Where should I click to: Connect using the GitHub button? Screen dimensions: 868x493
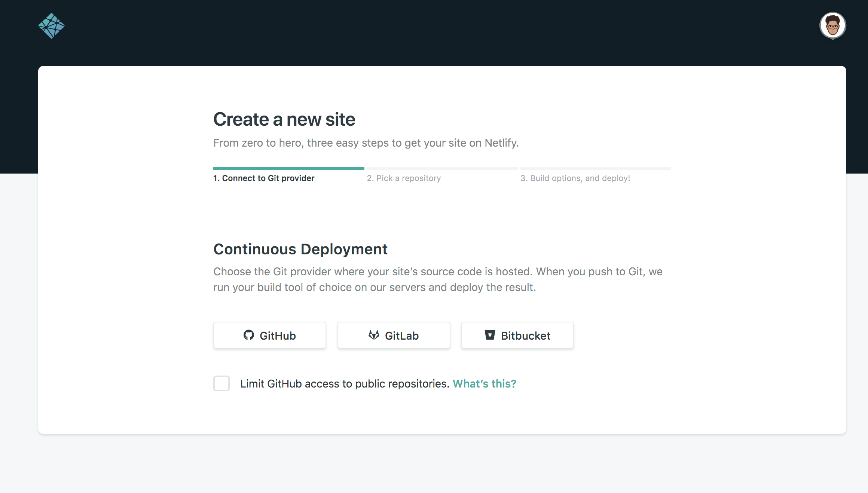tap(270, 335)
